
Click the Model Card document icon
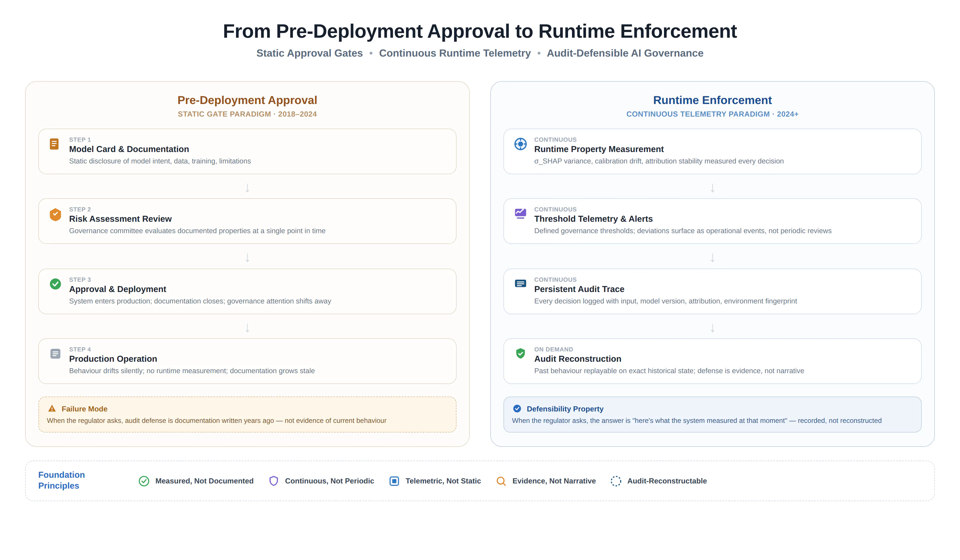(x=54, y=144)
